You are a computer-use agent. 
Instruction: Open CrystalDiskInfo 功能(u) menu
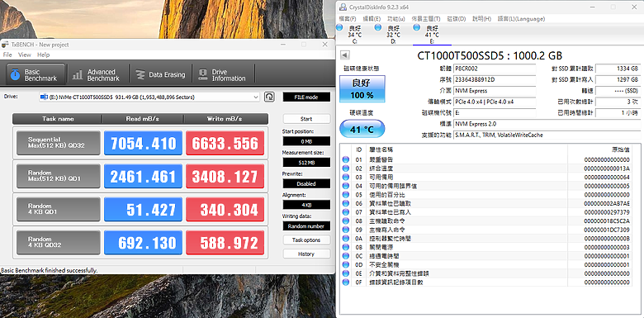pyautogui.click(x=396, y=19)
